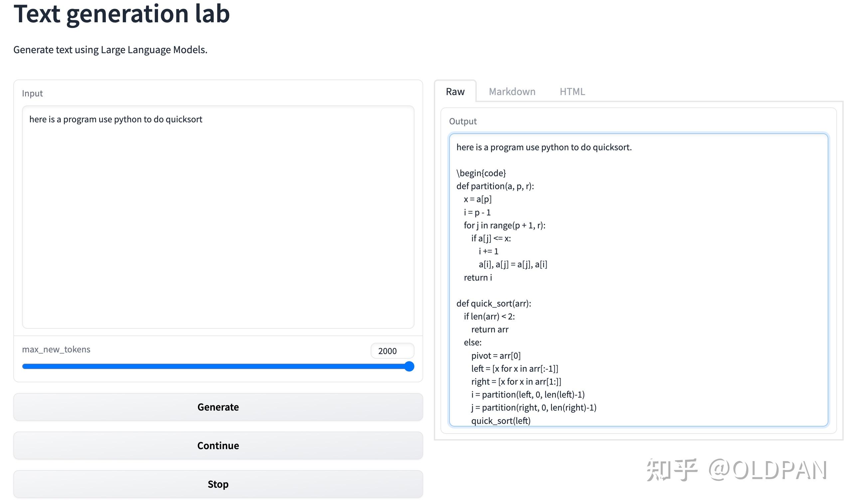
Task: Click the "def quick_sort(arr):" line in output
Action: coord(493,303)
